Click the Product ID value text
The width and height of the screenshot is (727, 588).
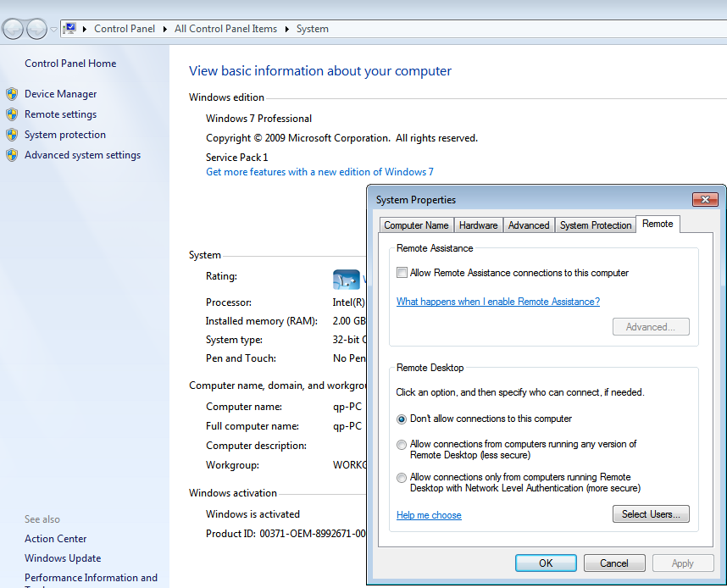pyautogui.click(x=313, y=533)
